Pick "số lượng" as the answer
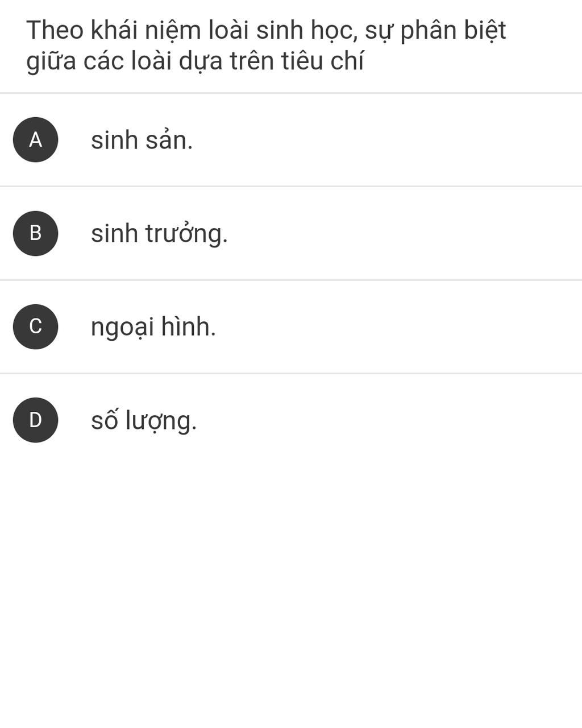This screenshot has height=728, width=582. (x=144, y=421)
